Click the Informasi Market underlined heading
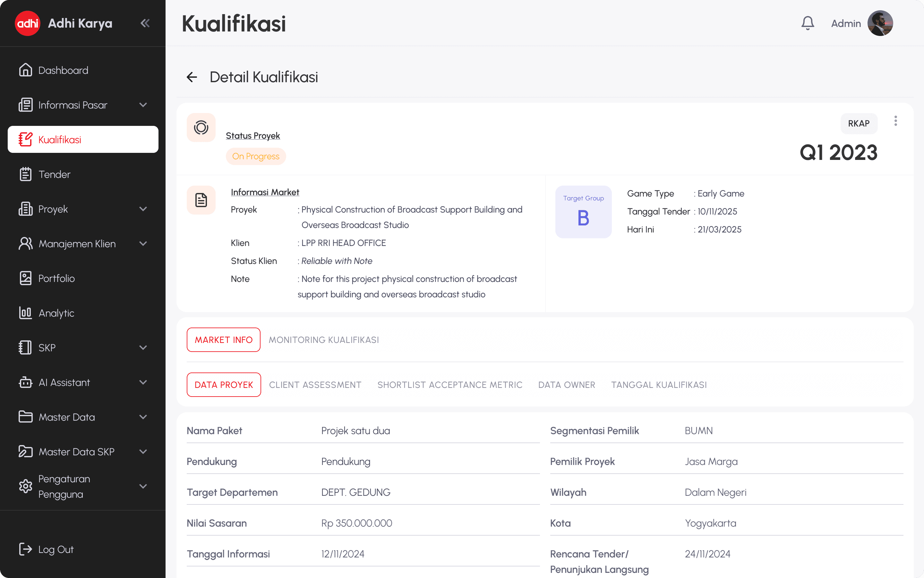Viewport: 924px width, 578px height. 265,192
